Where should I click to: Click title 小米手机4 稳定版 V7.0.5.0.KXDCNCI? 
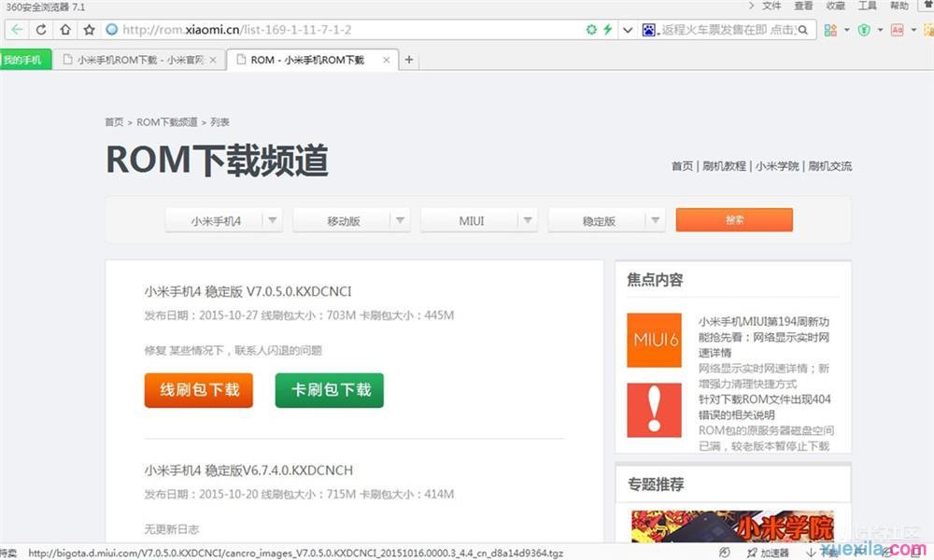pyautogui.click(x=248, y=291)
